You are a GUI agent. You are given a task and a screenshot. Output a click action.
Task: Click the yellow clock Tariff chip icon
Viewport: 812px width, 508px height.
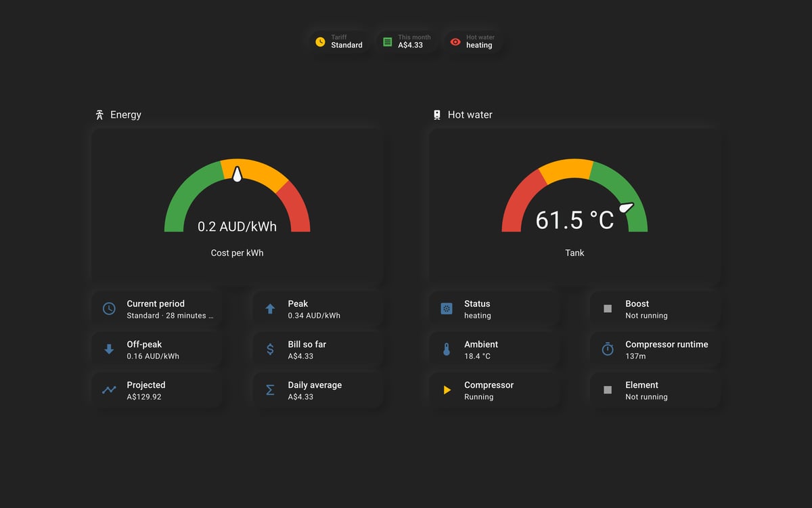(x=320, y=42)
